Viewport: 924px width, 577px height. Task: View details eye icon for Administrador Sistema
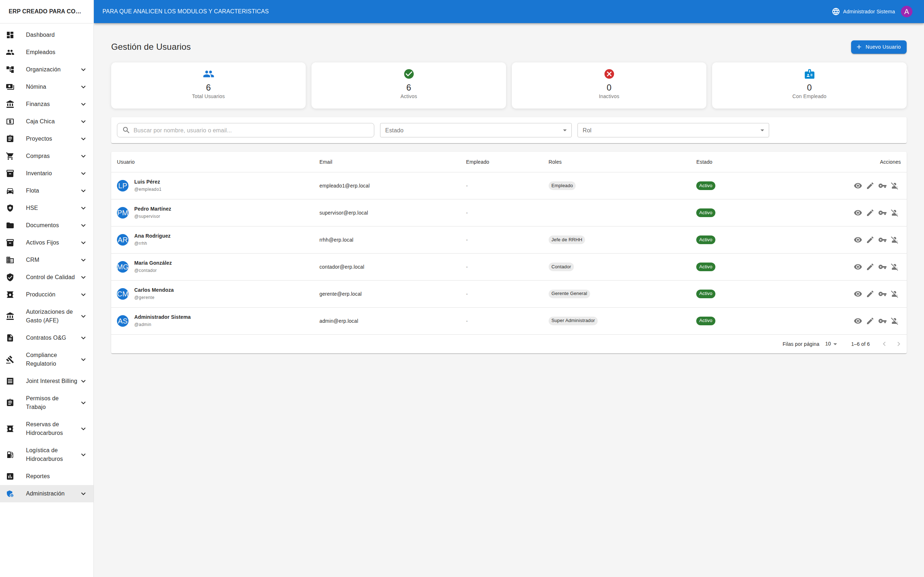coord(858,321)
